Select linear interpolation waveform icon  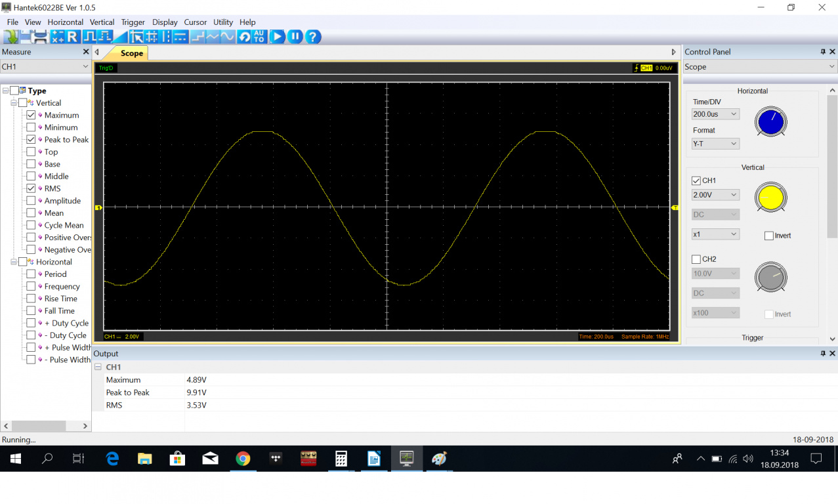[x=213, y=37]
